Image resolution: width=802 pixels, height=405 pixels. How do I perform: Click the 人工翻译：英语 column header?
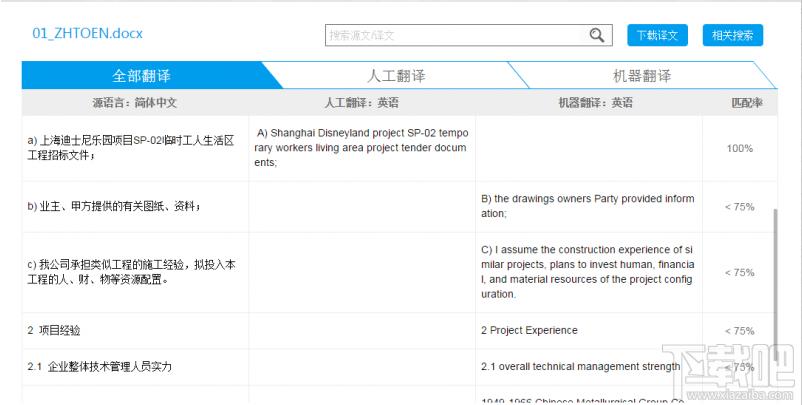362,103
